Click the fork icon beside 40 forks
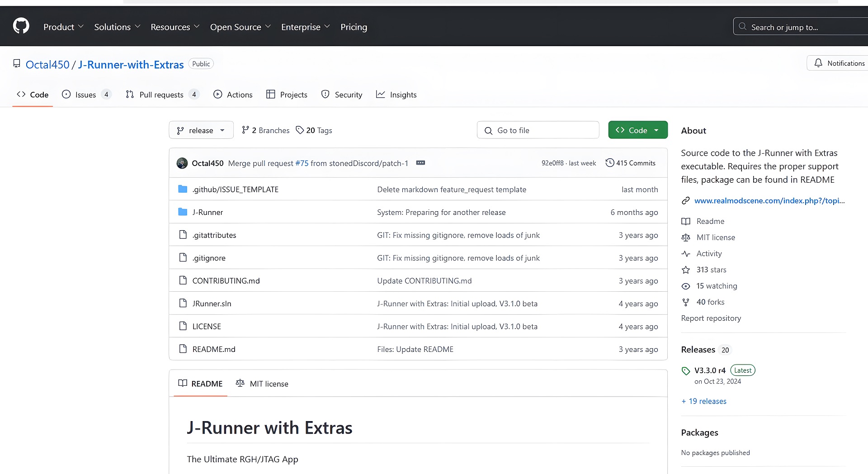Viewport: 868px width, 474px height. [686, 302]
